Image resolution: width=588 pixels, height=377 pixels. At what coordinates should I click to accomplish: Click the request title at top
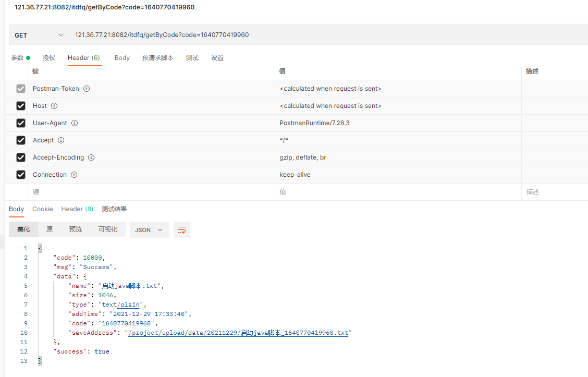pos(105,7)
